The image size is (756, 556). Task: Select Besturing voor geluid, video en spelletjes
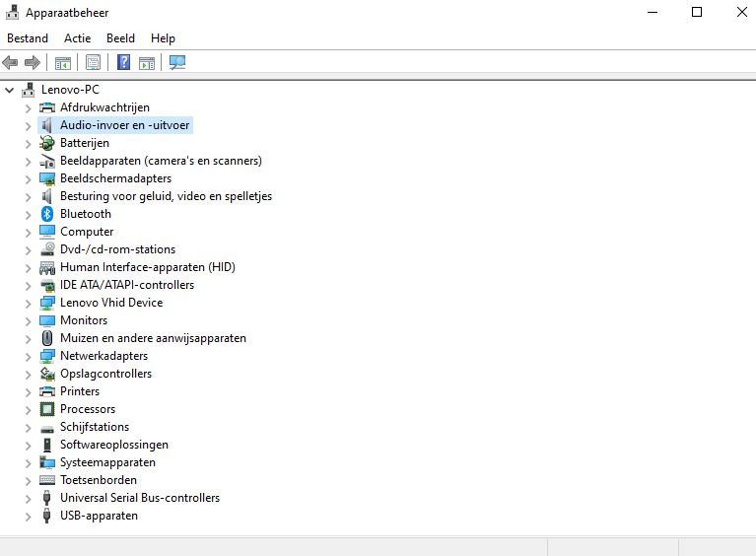[x=166, y=196]
